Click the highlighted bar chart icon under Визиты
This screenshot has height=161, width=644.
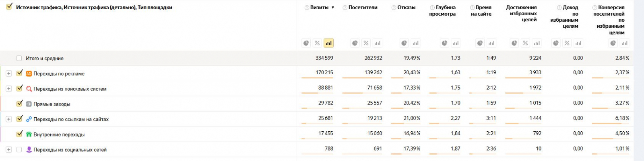pos(328,43)
